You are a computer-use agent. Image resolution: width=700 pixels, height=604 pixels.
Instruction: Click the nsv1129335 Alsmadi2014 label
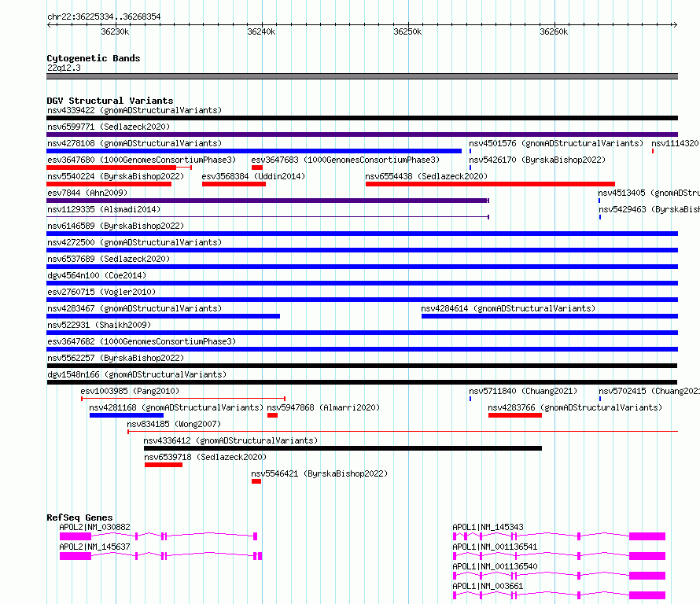pos(104,209)
